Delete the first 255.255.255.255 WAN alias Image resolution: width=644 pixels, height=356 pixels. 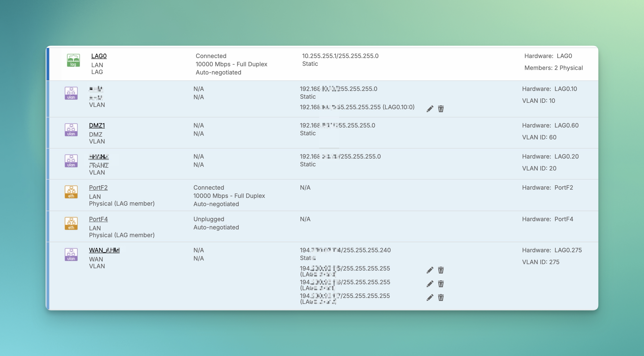(441, 270)
